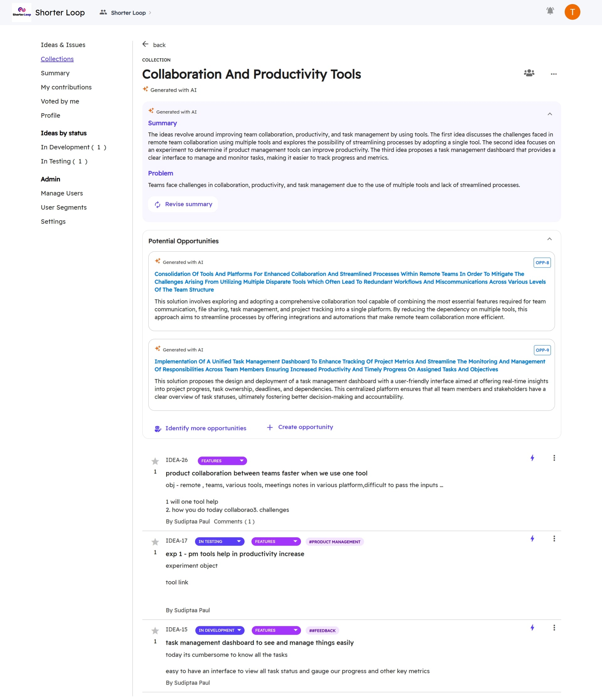Go to My contributions in the sidebar

[x=66, y=87]
